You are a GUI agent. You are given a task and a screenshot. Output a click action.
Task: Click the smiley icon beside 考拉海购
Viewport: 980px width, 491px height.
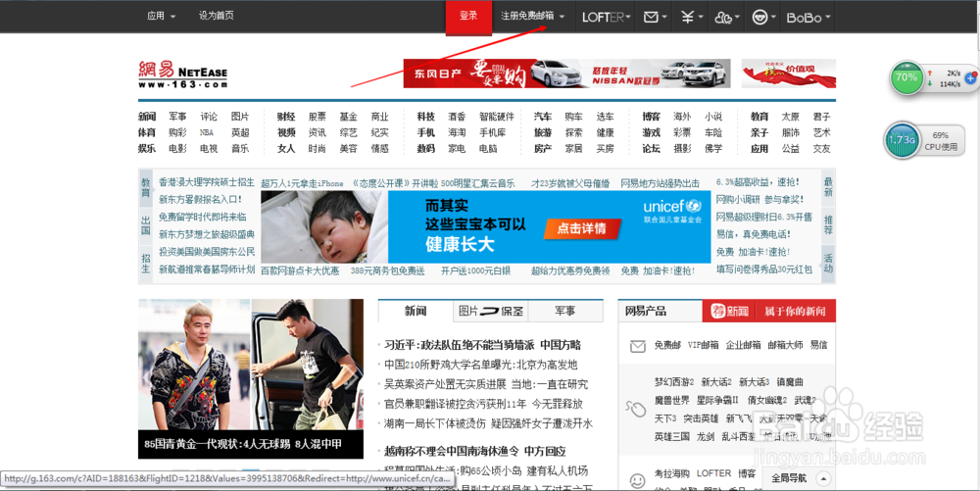point(637,481)
